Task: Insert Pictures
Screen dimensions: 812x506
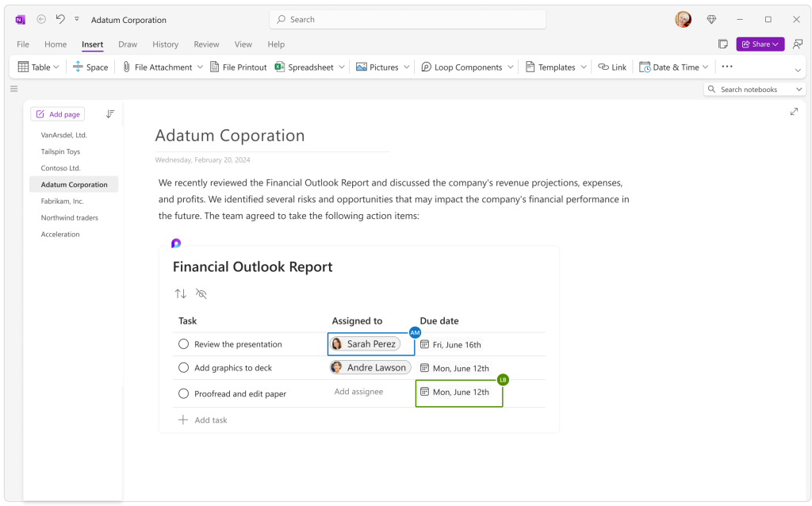Action: [377, 67]
